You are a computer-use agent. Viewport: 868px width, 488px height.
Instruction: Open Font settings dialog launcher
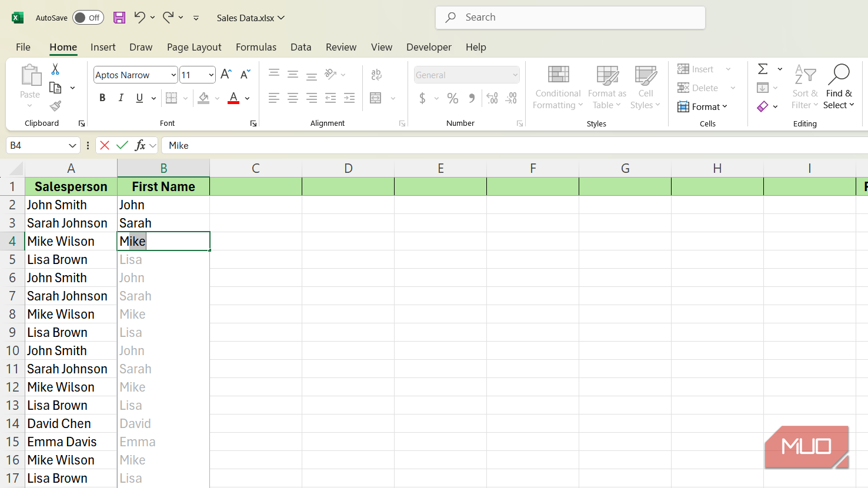(x=253, y=123)
